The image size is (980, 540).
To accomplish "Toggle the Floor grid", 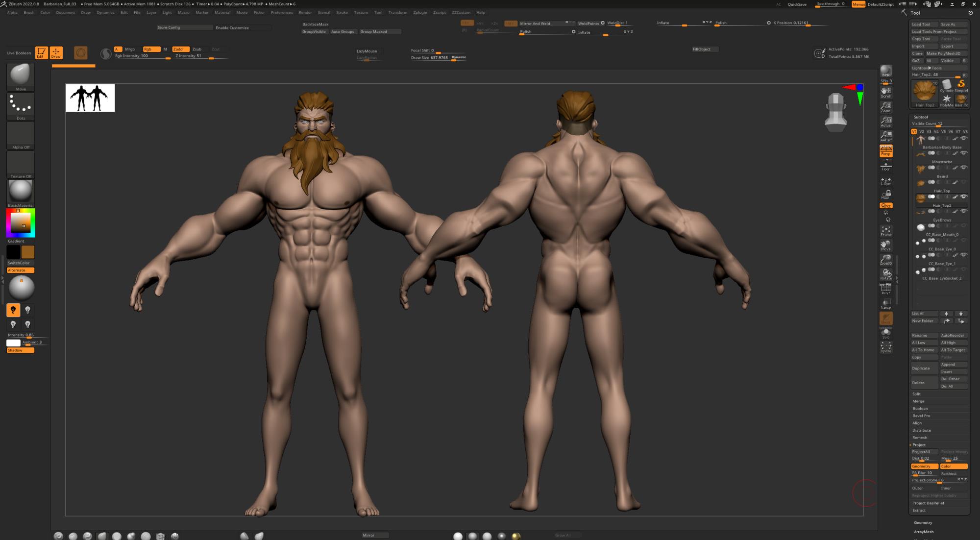I will pyautogui.click(x=886, y=166).
